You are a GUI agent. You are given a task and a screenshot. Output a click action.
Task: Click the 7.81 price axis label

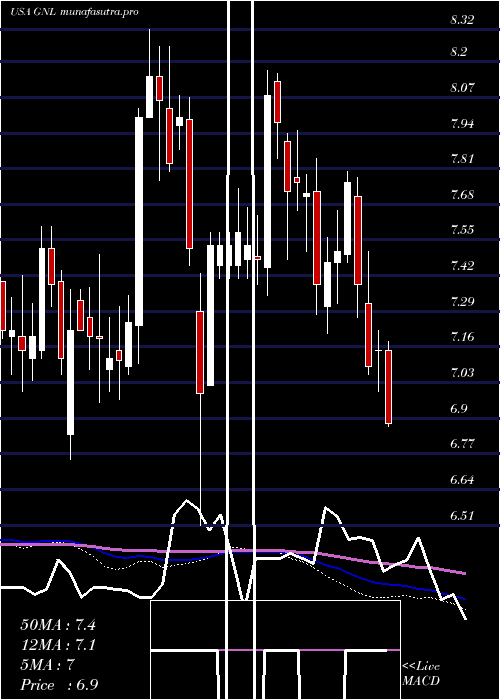coord(462,159)
